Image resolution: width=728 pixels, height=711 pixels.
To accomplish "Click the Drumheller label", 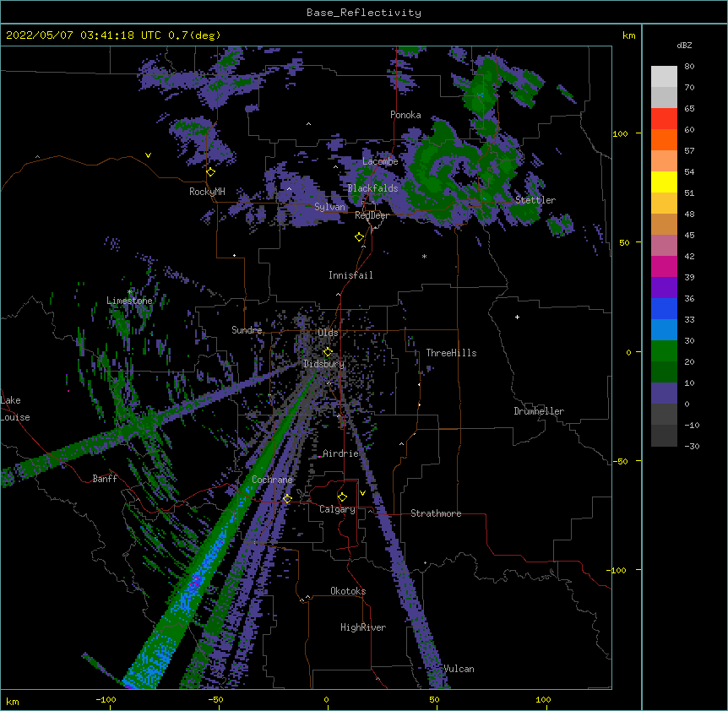I will 539,411.
